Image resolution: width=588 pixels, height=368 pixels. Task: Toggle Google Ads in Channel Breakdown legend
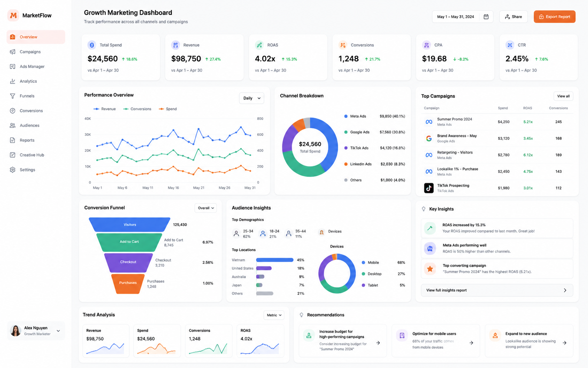click(x=357, y=132)
